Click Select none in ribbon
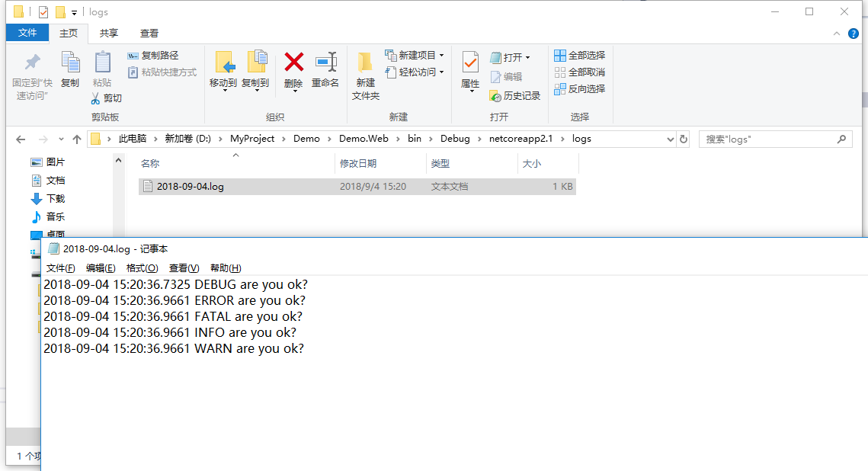Viewport: 868px width, 471px height. tap(580, 72)
